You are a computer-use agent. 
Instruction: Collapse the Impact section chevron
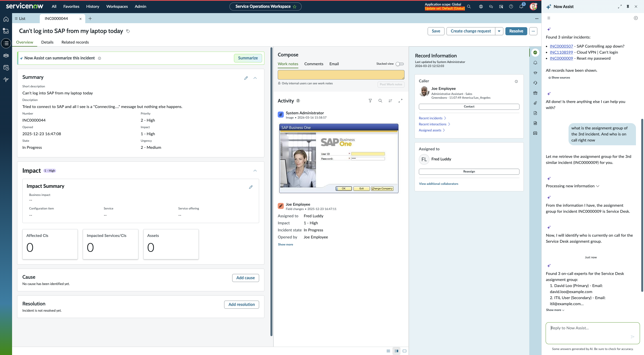pyautogui.click(x=255, y=171)
